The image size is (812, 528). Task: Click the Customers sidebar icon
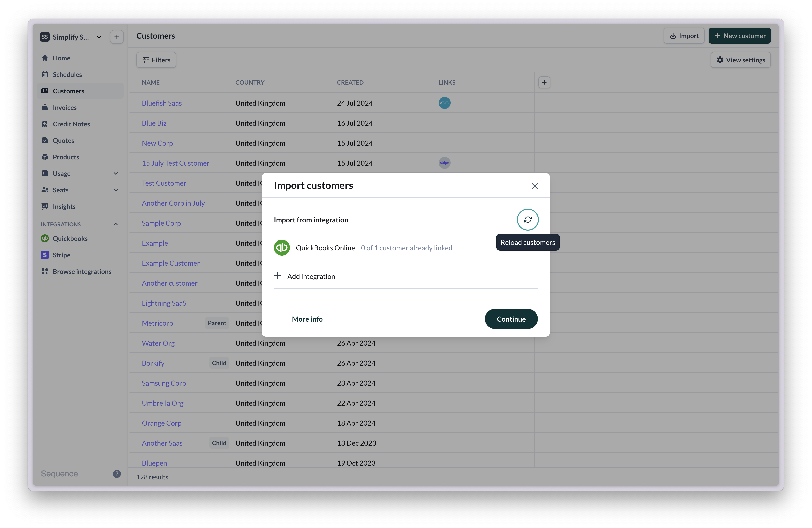[x=45, y=91]
